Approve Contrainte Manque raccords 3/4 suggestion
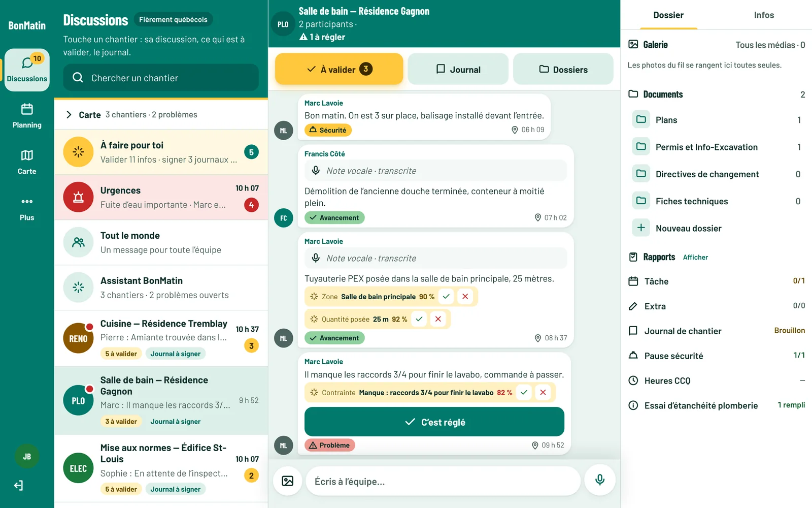Image resolution: width=812 pixels, height=508 pixels. point(524,392)
